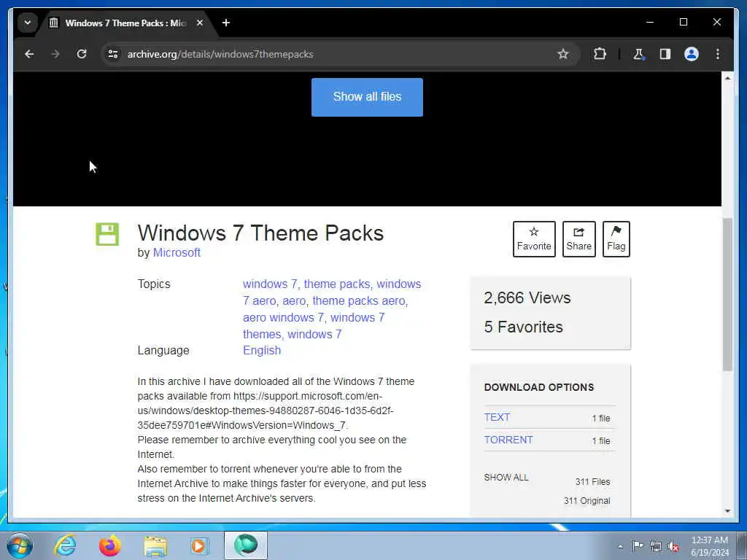This screenshot has height=560, width=747.
Task: Download the TORRENT option
Action: pos(508,440)
